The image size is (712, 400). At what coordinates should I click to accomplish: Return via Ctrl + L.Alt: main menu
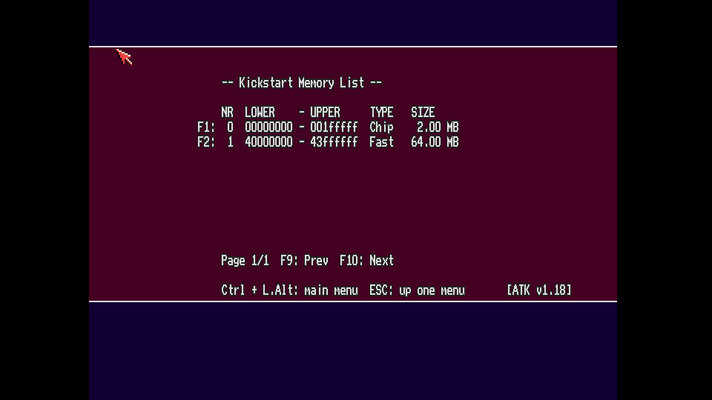click(289, 291)
